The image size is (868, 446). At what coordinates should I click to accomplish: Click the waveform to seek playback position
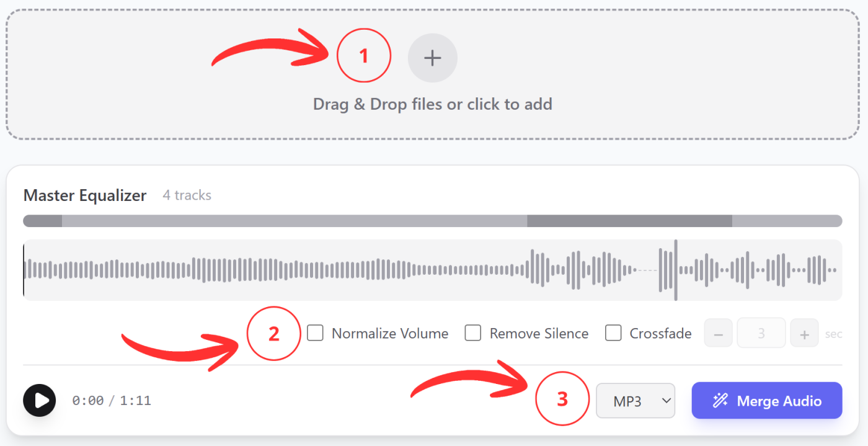tap(433, 270)
